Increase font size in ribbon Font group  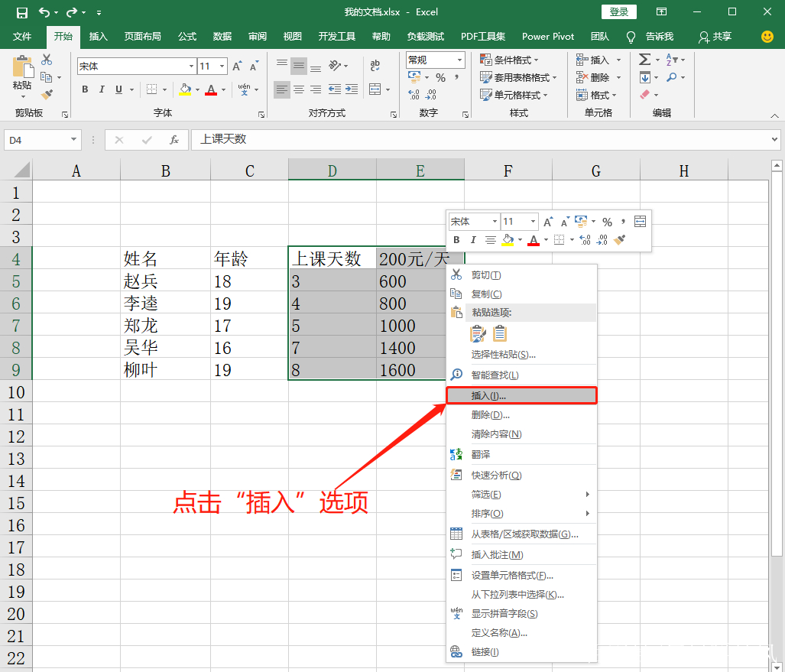(237, 66)
